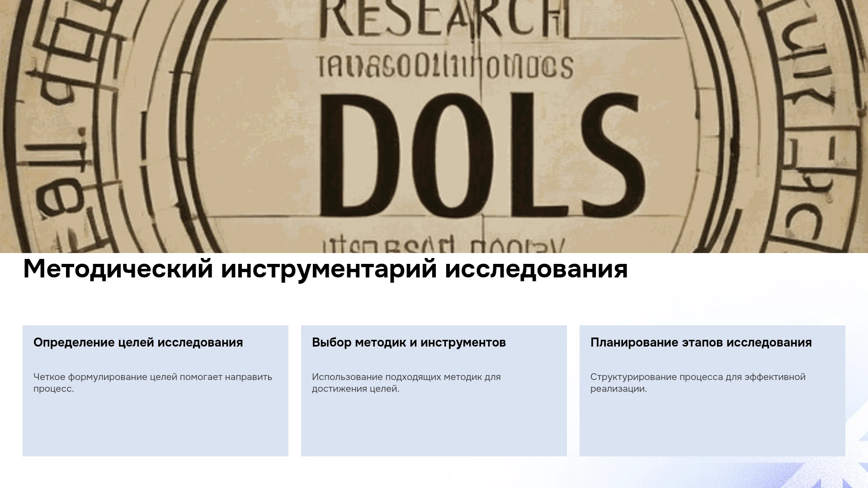The width and height of the screenshot is (868, 488).
Task: Click the empty area of first blue card
Action: pos(156,425)
